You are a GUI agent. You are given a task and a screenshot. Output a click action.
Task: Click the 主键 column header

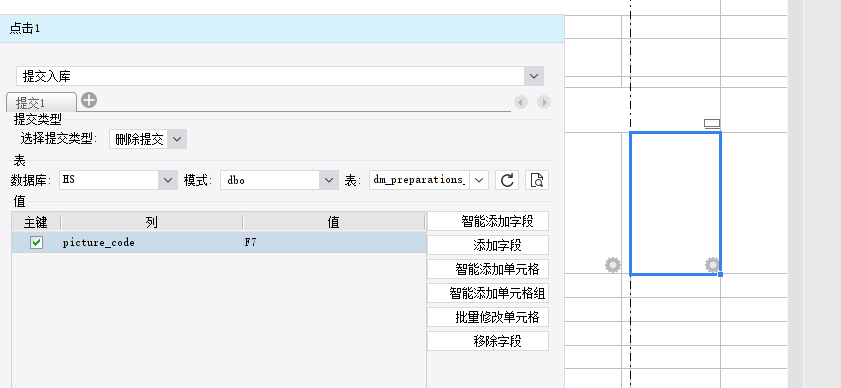click(36, 222)
